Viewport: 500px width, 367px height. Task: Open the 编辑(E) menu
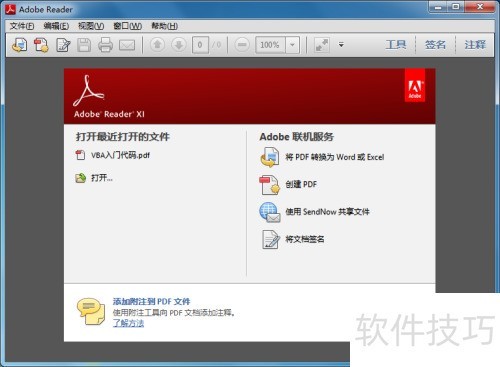click(x=56, y=26)
